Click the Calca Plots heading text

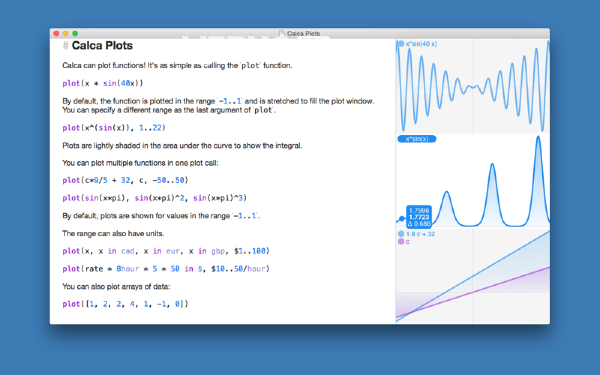102,46
